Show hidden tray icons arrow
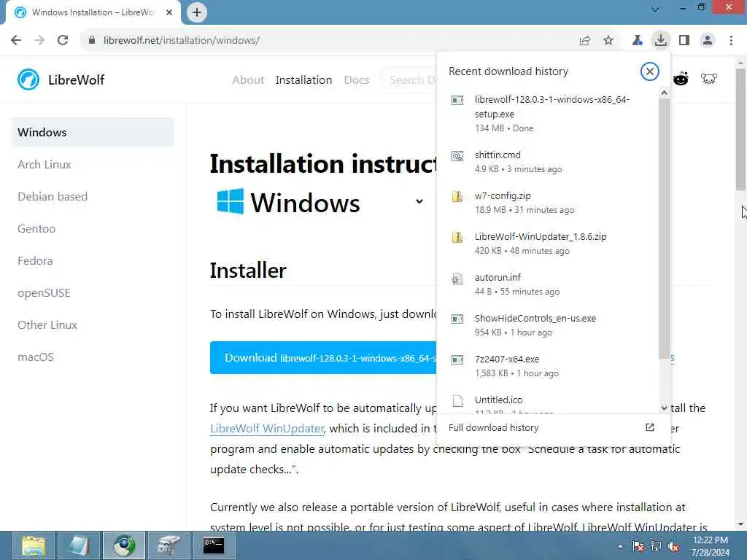Screen dimensions: 747x560 point(620,546)
